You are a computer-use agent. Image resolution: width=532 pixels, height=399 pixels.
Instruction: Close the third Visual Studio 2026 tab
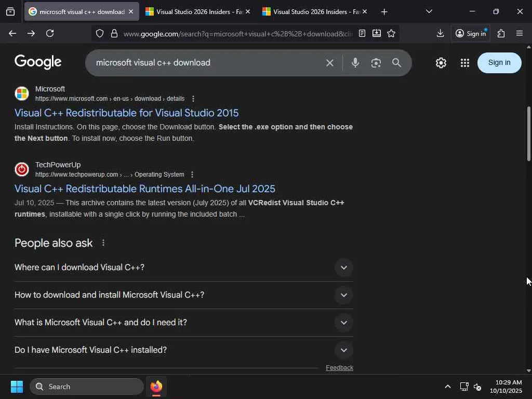[x=365, y=11]
